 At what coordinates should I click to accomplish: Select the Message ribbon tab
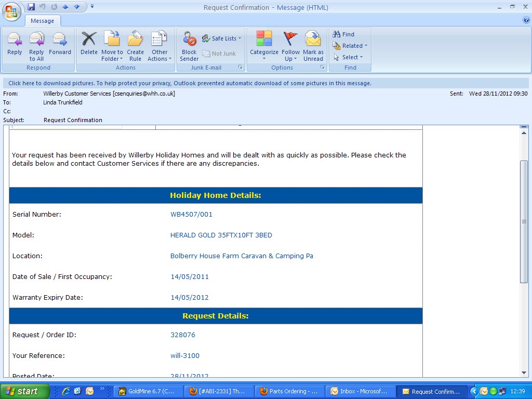[x=43, y=21]
